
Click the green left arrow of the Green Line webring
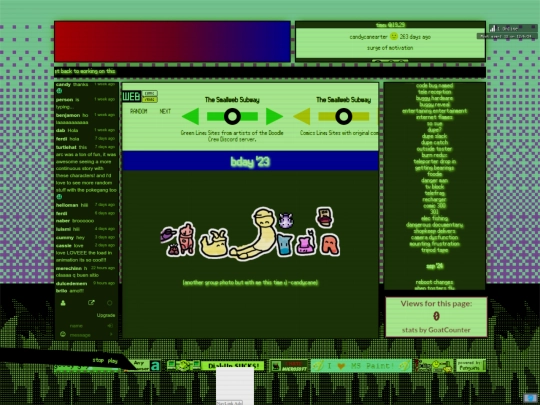coord(190,116)
